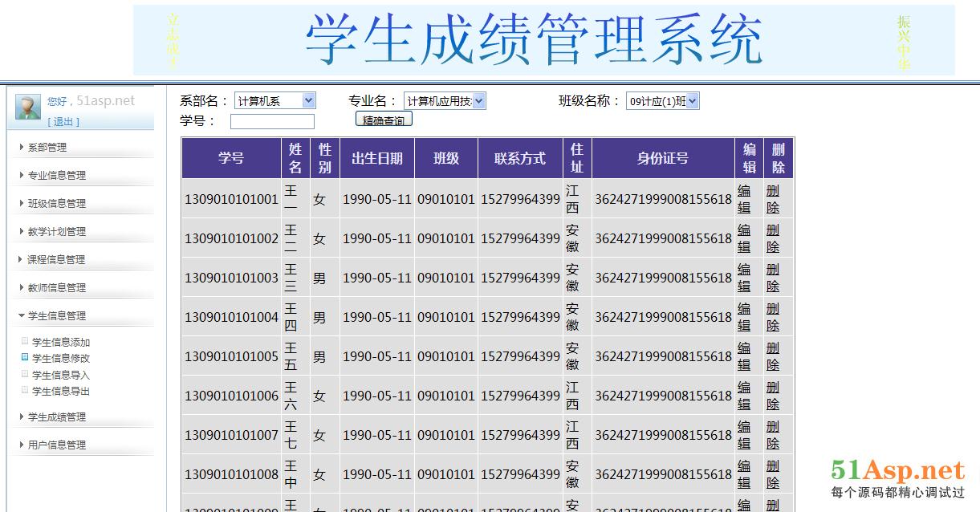Viewport: 980px width, 512px height.
Task: Expand the 学生成绩管理 sidebar section
Action: click(56, 417)
